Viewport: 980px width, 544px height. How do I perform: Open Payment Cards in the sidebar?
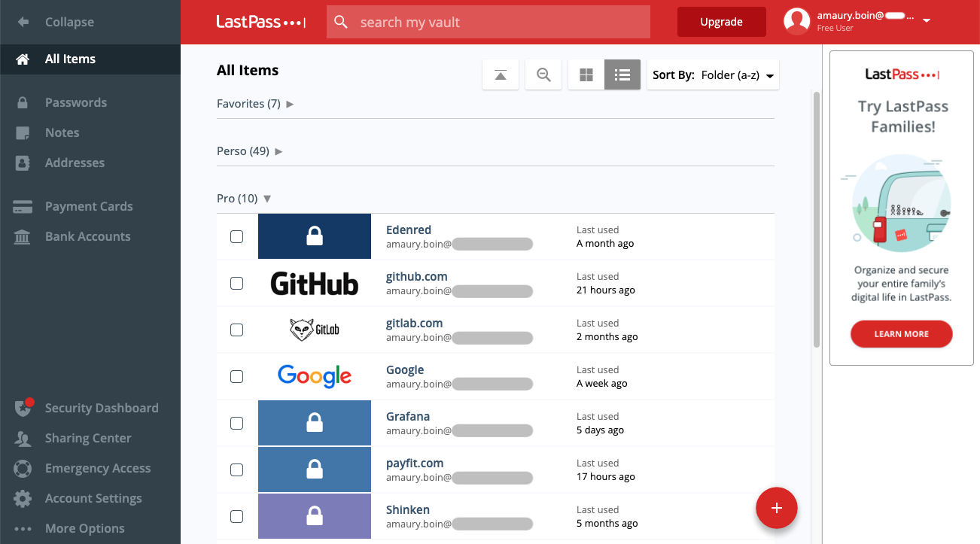(90, 206)
